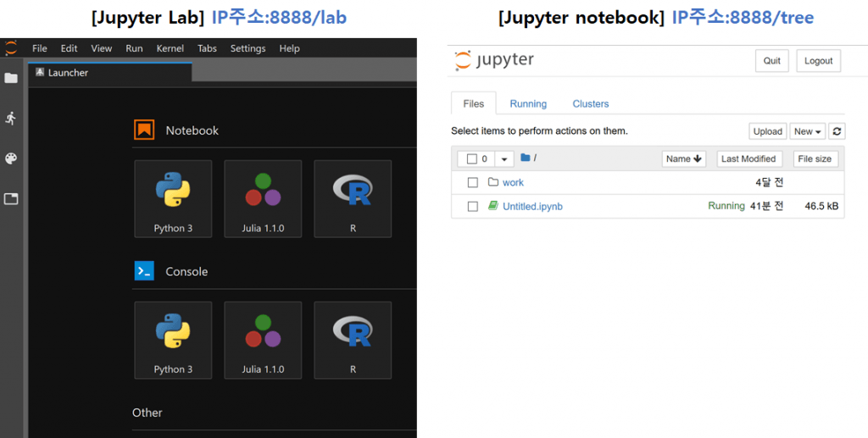Image resolution: width=868 pixels, height=438 pixels.
Task: Click the 46.5 kB file size value
Action: point(821,206)
